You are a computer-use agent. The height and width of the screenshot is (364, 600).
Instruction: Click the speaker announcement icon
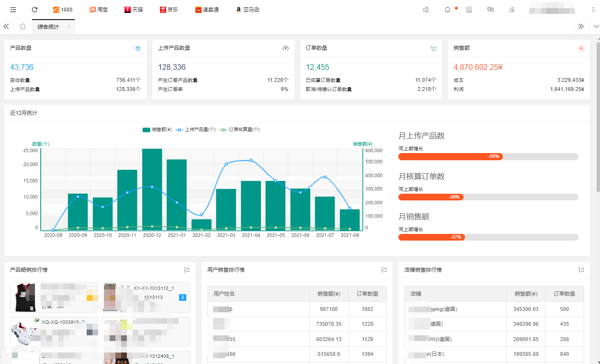point(426,10)
